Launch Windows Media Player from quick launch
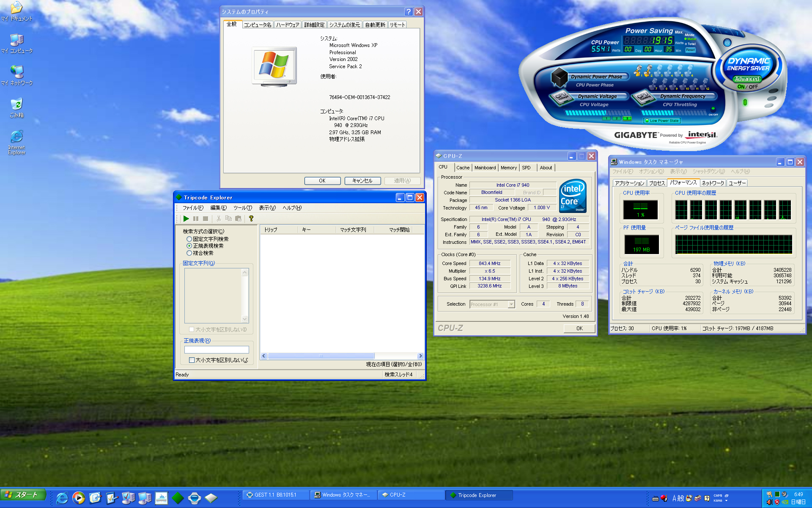Screen dimensions: 812x508 point(78,498)
